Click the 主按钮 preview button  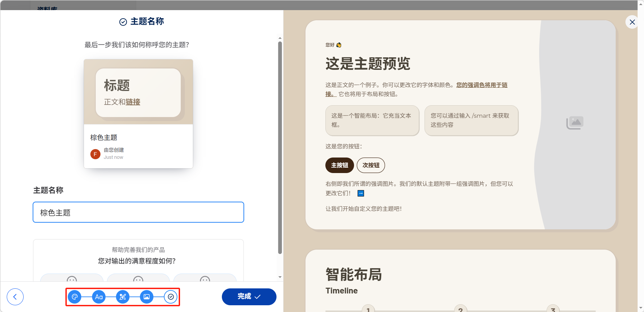339,165
